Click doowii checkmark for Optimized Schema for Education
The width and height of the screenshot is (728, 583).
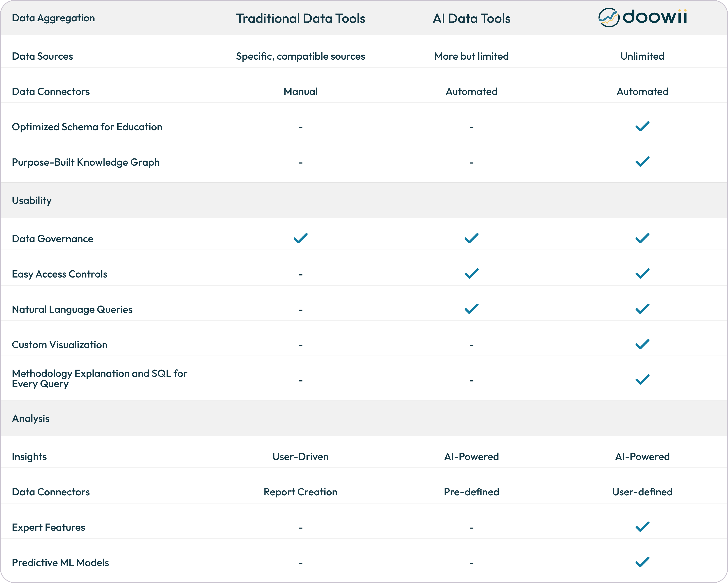(642, 126)
